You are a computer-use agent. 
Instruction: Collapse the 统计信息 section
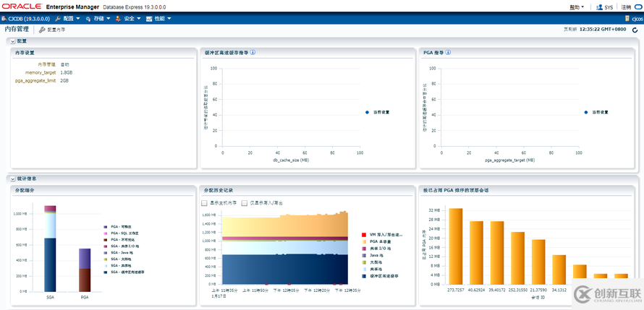[12, 179]
